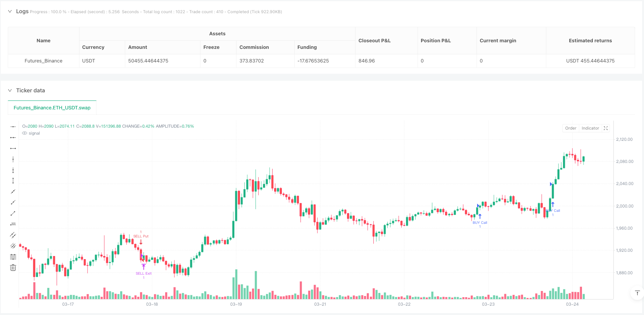Image resolution: width=644 pixels, height=315 pixels.
Task: Select the horizontal straight line drawing tool
Action: [13, 126]
